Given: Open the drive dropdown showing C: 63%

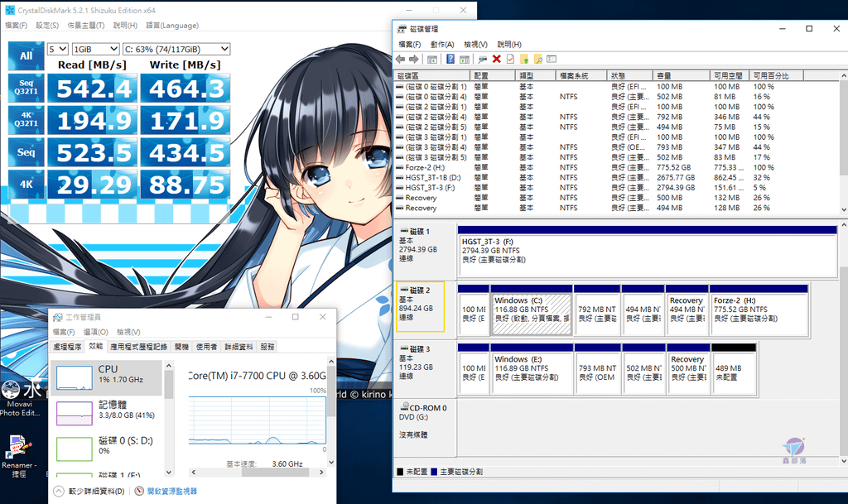Looking at the screenshot, I should coord(176,49).
